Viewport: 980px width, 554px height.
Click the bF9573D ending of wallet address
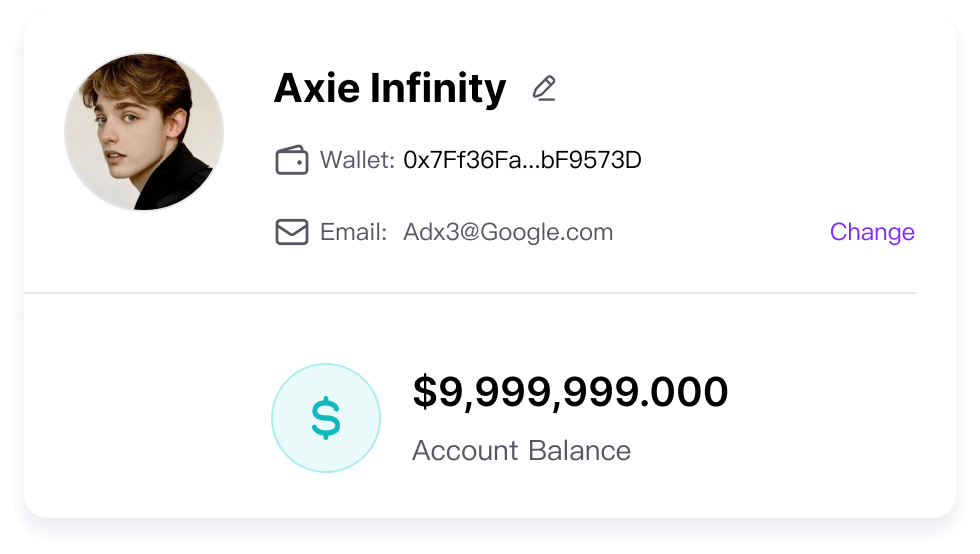point(591,160)
